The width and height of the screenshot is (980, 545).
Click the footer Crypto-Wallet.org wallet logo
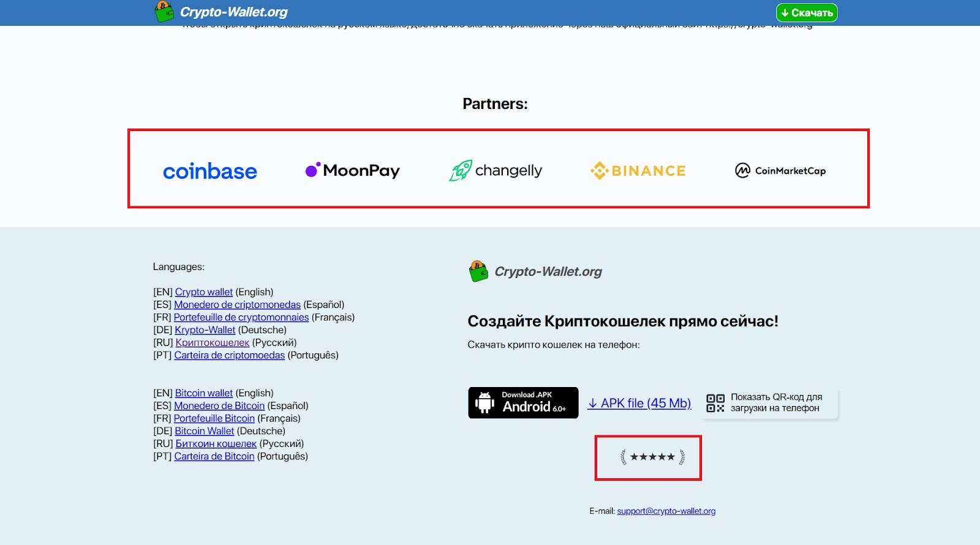tap(535, 271)
